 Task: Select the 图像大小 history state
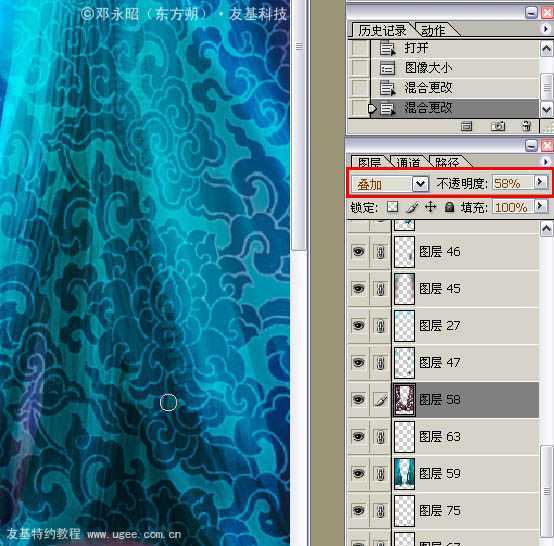point(455,68)
